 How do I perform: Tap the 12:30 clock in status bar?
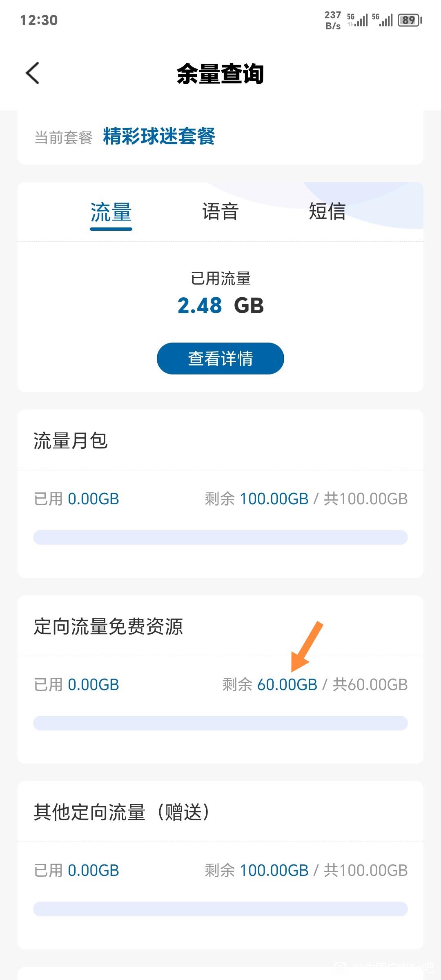tap(39, 20)
